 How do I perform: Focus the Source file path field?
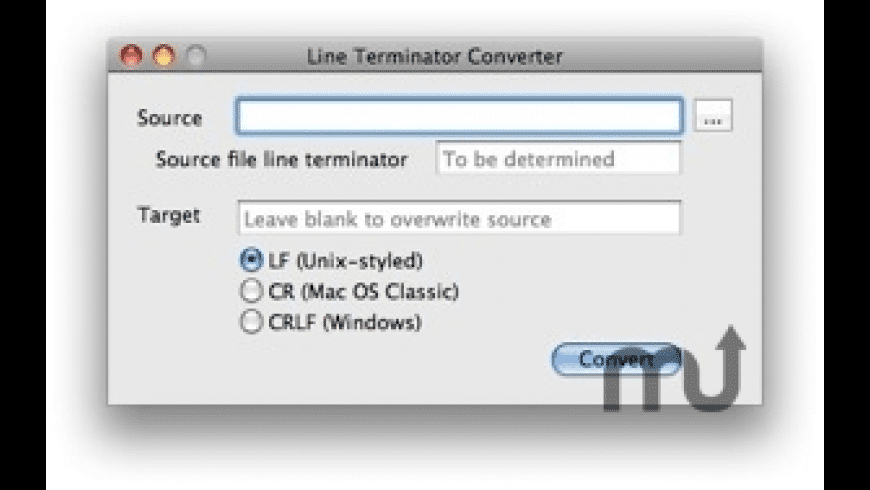tap(459, 116)
